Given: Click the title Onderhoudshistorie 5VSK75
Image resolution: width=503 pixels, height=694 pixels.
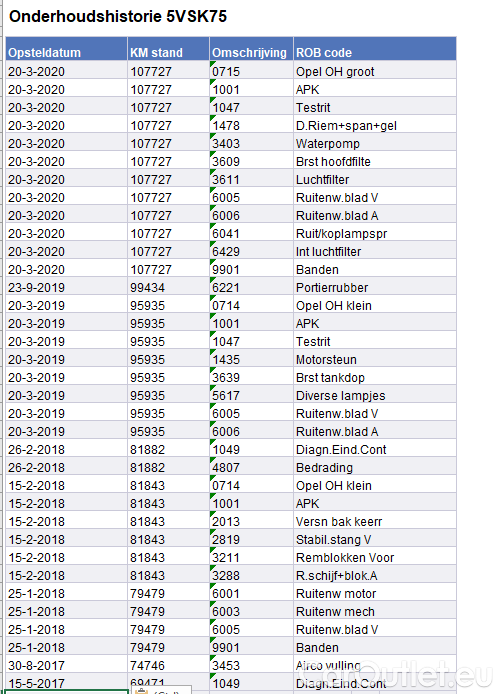Looking at the screenshot, I should (x=118, y=16).
